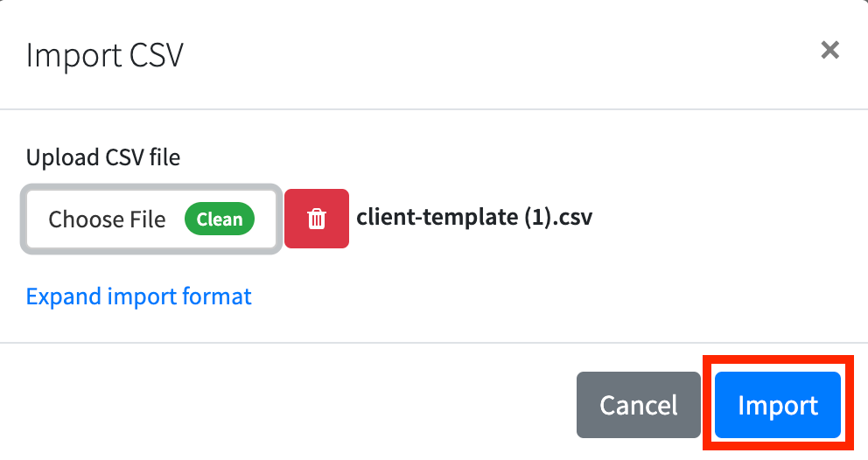Screen dimensions: 868x460
Task: Click the Import button
Action: (778, 405)
